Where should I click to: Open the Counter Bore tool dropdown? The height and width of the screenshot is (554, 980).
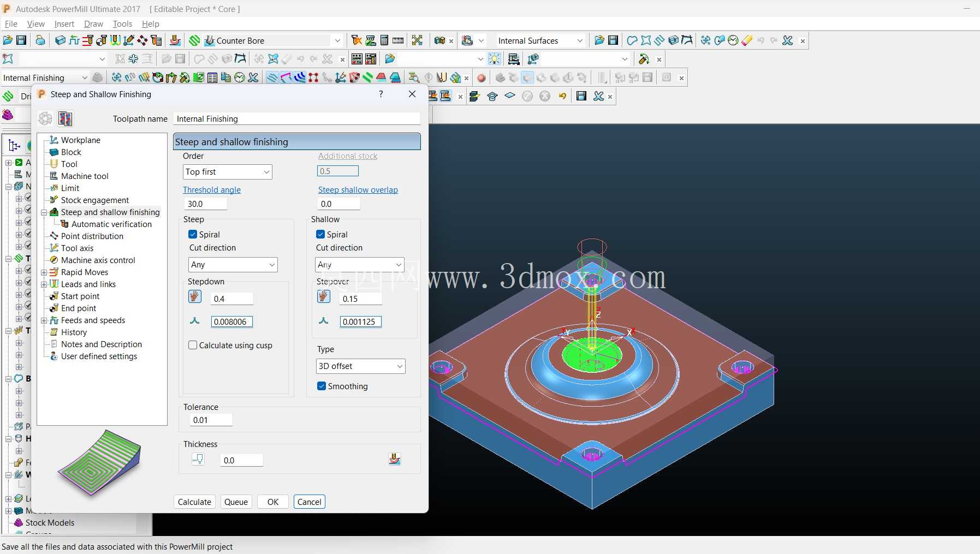(x=337, y=40)
